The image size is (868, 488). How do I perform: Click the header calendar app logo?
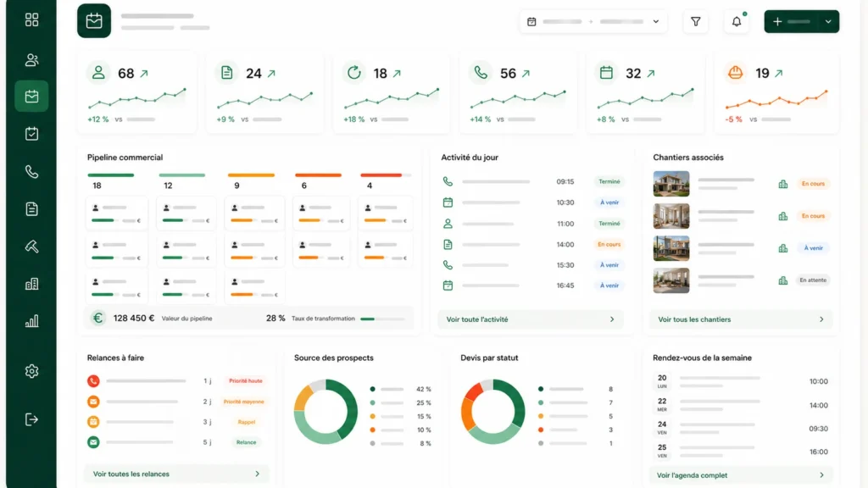pyautogui.click(x=94, y=21)
